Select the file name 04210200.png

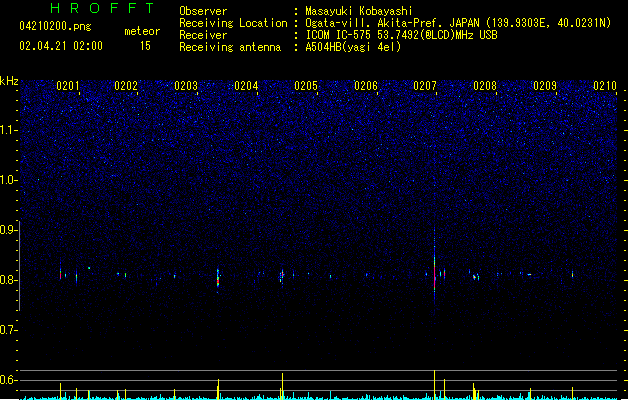pos(55,26)
